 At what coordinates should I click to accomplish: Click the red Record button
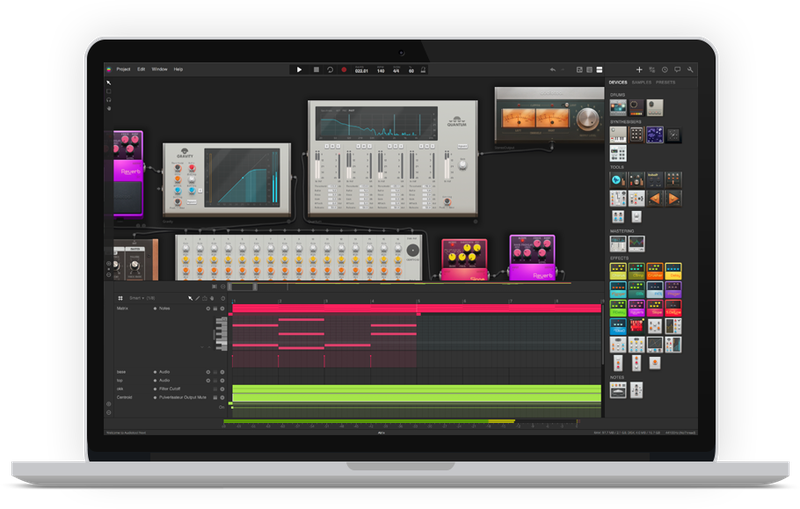[x=343, y=69]
